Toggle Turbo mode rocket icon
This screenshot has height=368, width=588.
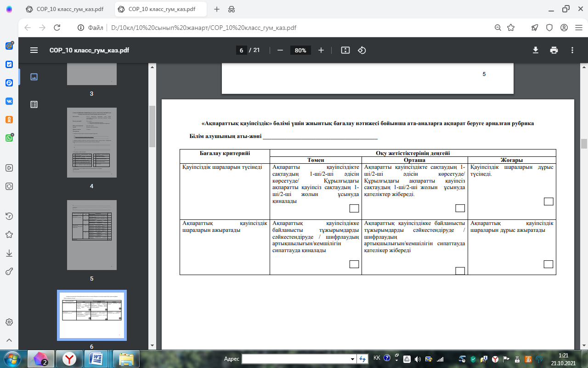[x=535, y=28]
